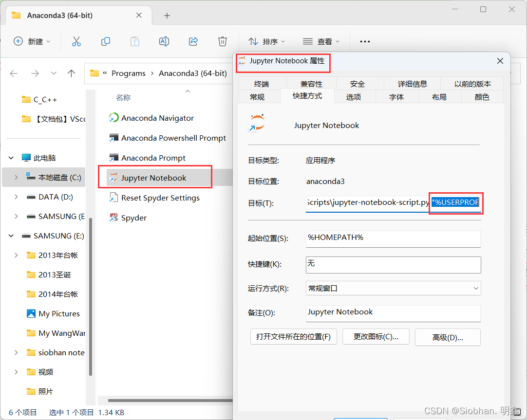Click the Share icon in toolbar
Viewport: 527px width, 420px height.
click(193, 41)
